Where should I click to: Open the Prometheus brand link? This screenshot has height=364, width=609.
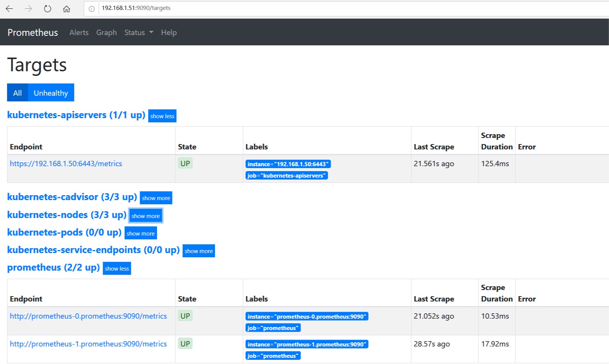tap(33, 32)
